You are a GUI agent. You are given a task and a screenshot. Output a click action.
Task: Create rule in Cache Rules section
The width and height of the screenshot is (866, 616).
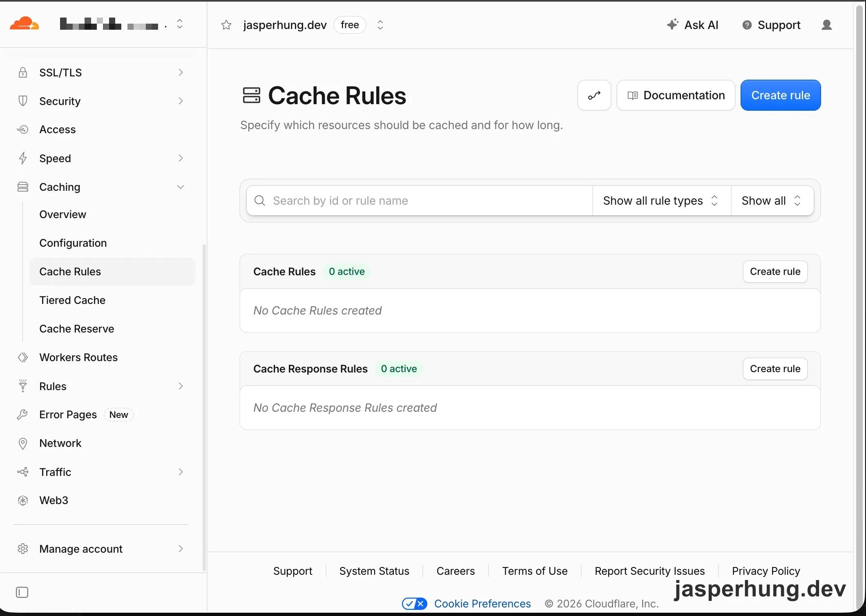click(775, 272)
